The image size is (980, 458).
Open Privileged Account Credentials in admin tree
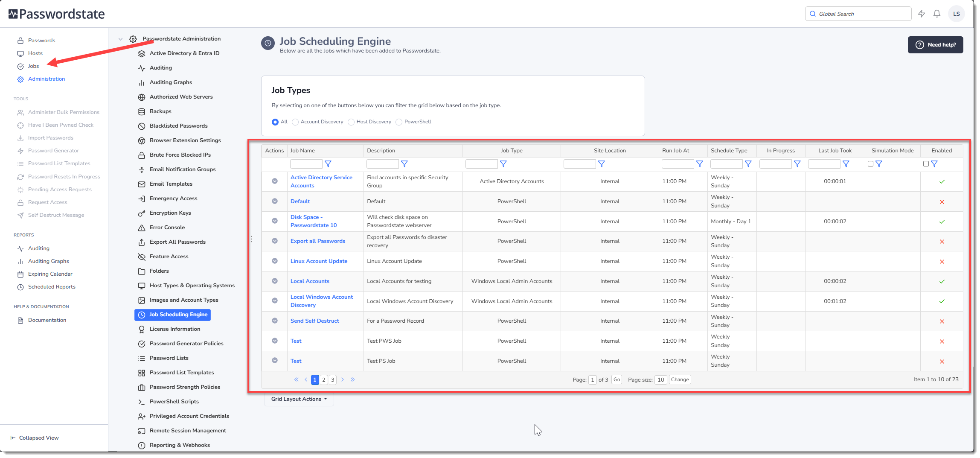pyautogui.click(x=189, y=416)
